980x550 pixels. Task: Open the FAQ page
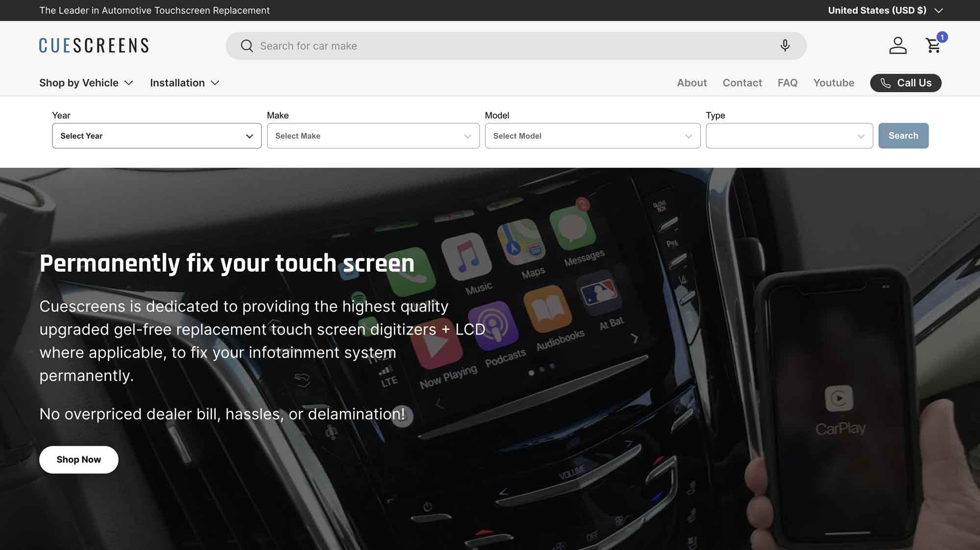pyautogui.click(x=787, y=83)
